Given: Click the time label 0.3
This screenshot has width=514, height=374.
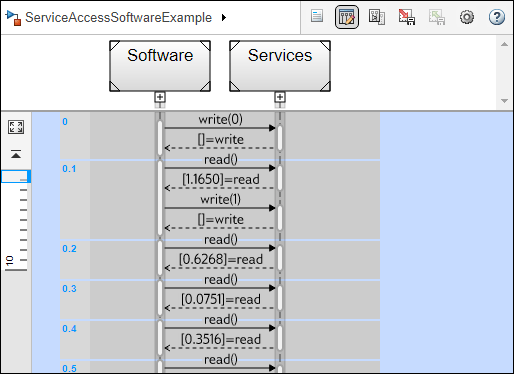Looking at the screenshot, I should pyautogui.click(x=69, y=289).
